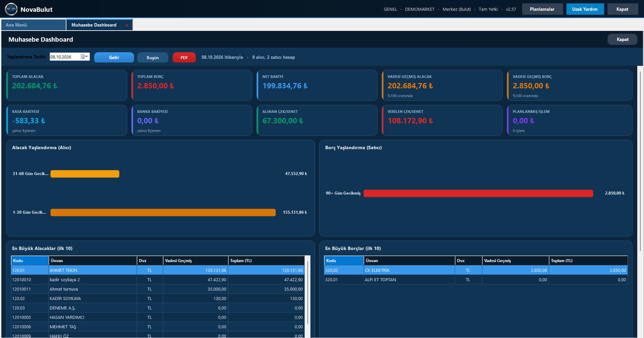Close the Muhasebe Dashboard tab with its x
Viewport: 644px width, 338px height.
pos(126,25)
